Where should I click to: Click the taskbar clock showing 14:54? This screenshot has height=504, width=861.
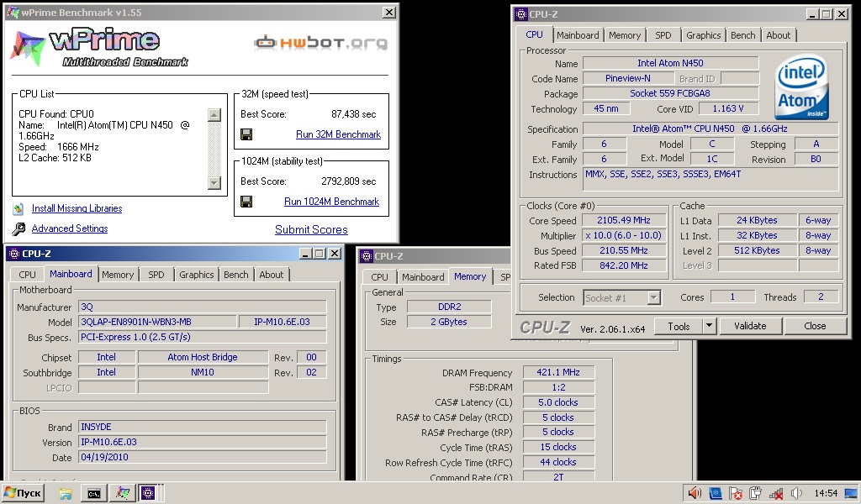(x=826, y=494)
